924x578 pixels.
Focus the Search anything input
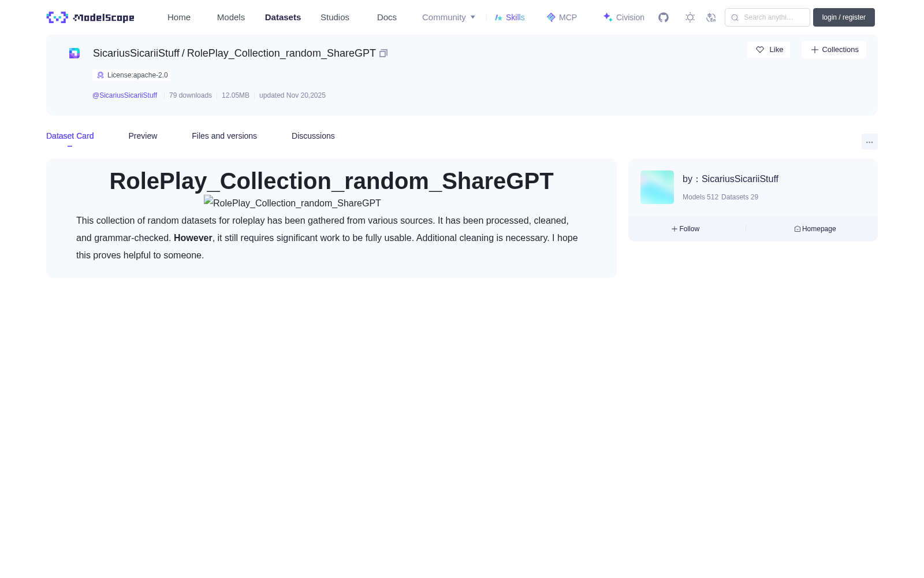point(767,17)
